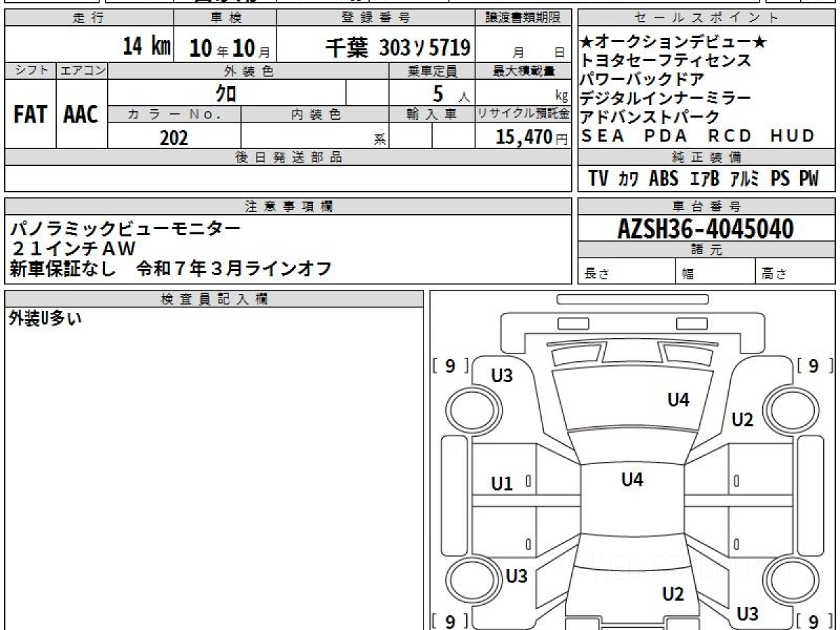Select the 外装U多い inspector note
This screenshot has width=840, height=630.
pyautogui.click(x=45, y=318)
